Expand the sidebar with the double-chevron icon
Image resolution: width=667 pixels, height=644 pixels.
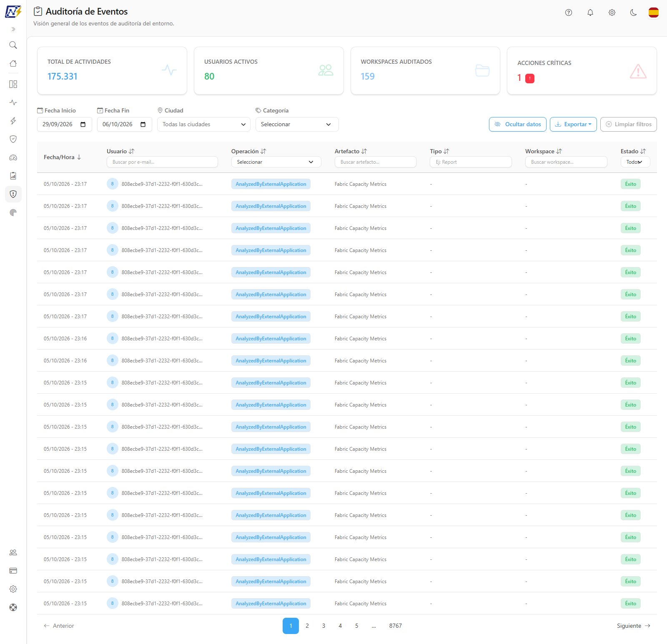[13, 29]
